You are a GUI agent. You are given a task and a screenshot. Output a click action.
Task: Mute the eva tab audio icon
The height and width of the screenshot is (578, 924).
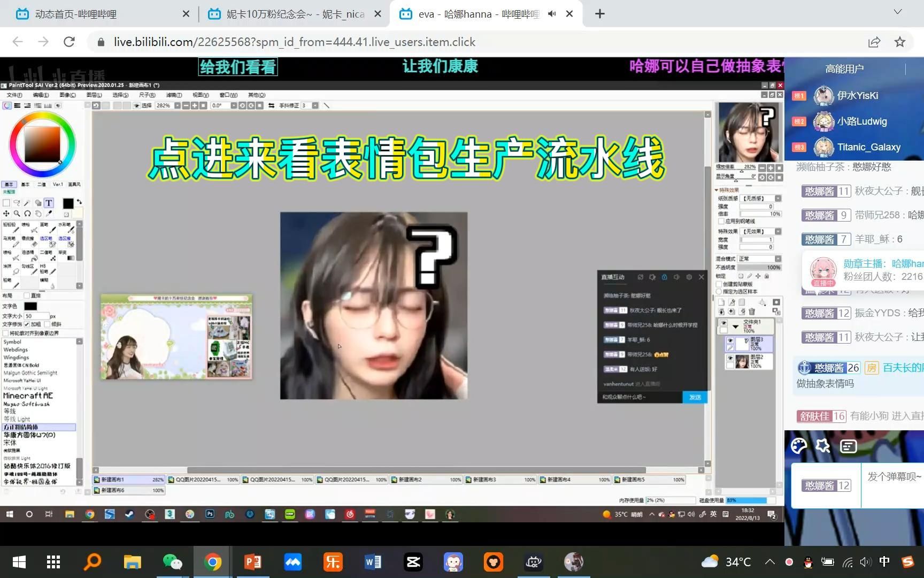pos(552,14)
